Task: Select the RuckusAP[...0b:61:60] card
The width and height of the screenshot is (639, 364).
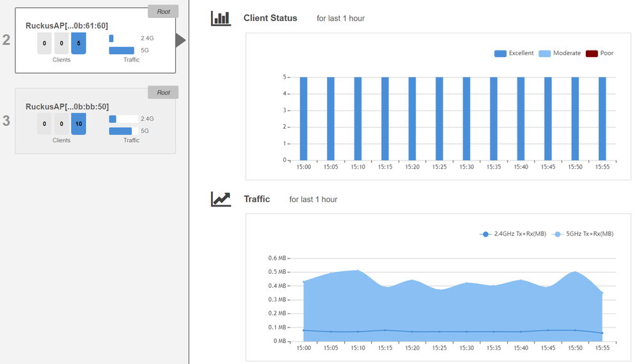Action: pyautogui.click(x=95, y=26)
